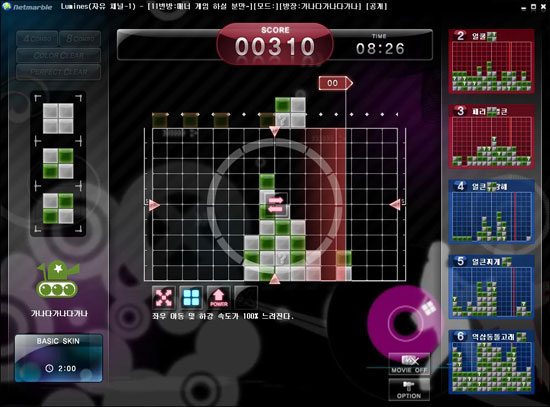Viewport: 550px width, 407px height.
Task: Click the 8 COMBO indicator
Action: [x=80, y=39]
